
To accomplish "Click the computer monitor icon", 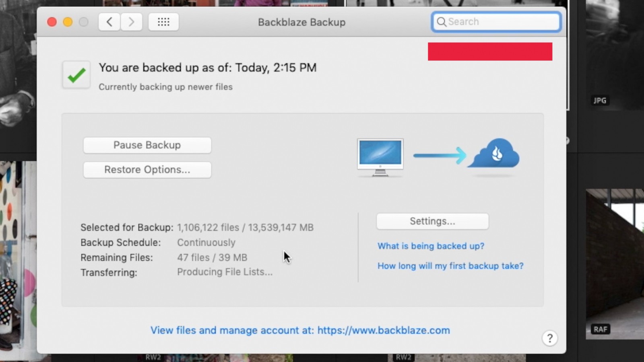I will click(x=380, y=157).
